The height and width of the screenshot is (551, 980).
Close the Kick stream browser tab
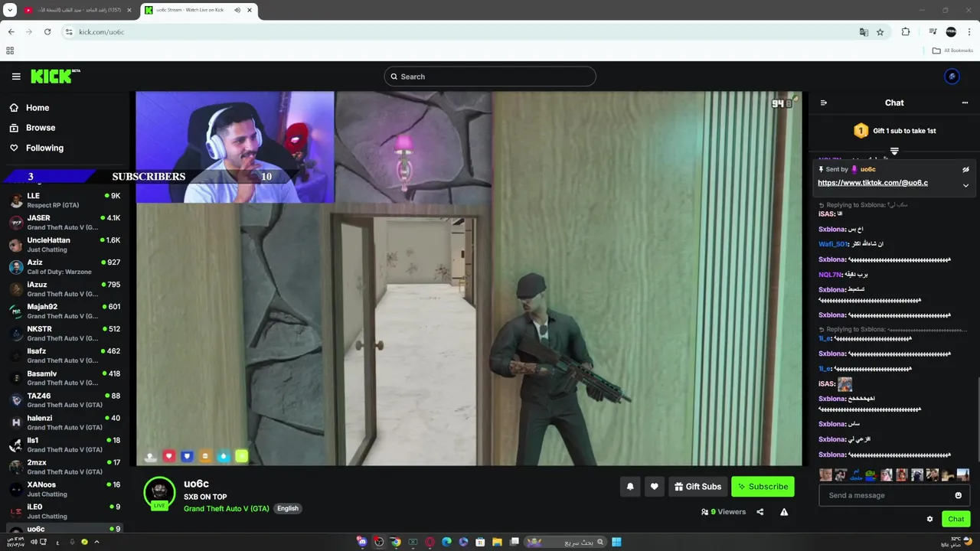(x=250, y=10)
